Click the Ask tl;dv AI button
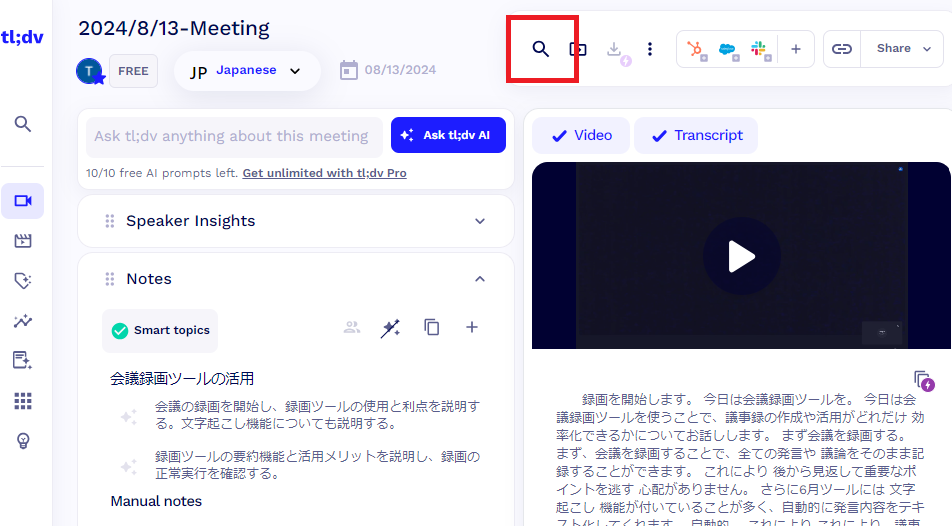Viewport: 952px width, 526px height. coord(448,135)
